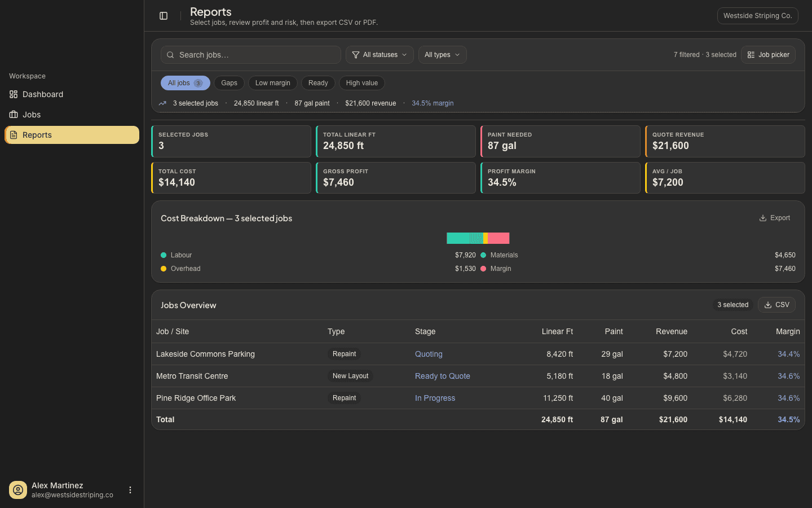Click the Stage column header

[425, 331]
